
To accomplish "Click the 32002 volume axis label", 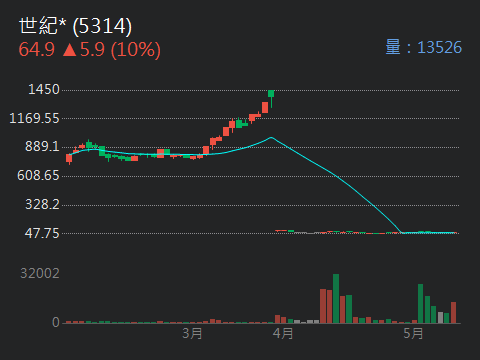I will (40, 274).
